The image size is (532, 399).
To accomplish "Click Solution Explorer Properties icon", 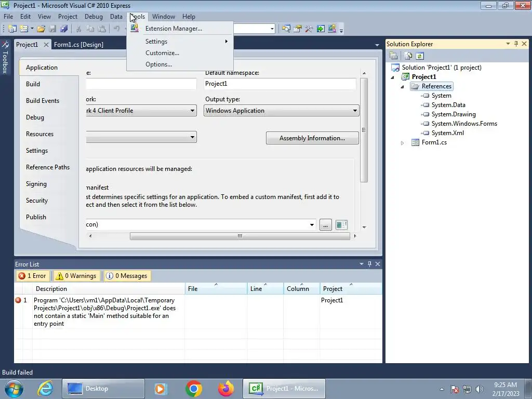I will (x=394, y=56).
